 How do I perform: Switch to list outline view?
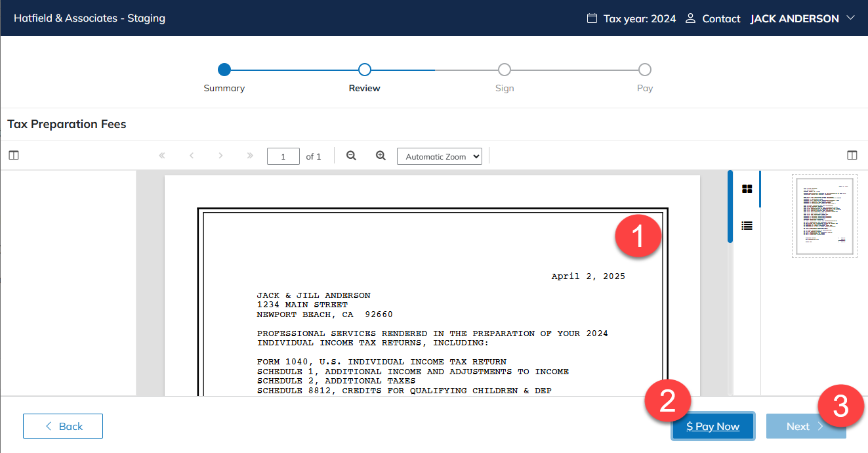[747, 226]
